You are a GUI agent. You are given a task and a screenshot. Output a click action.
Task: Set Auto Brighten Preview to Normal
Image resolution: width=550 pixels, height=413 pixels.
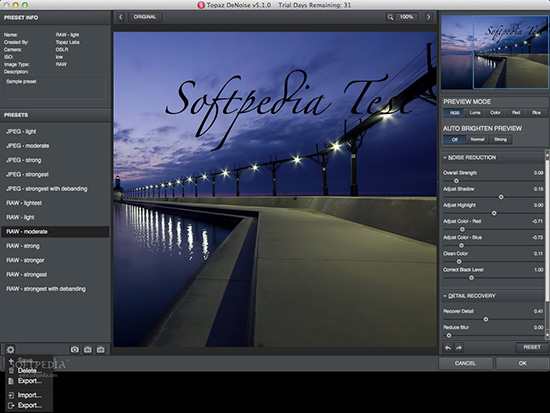click(x=477, y=139)
